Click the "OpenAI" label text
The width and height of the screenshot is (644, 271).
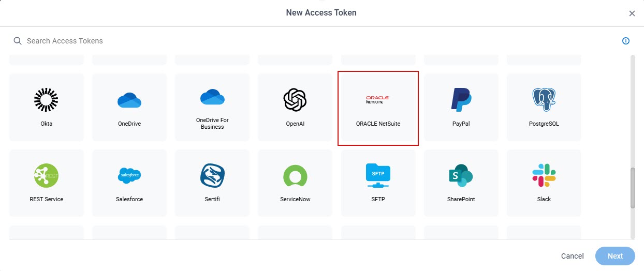[x=295, y=124]
